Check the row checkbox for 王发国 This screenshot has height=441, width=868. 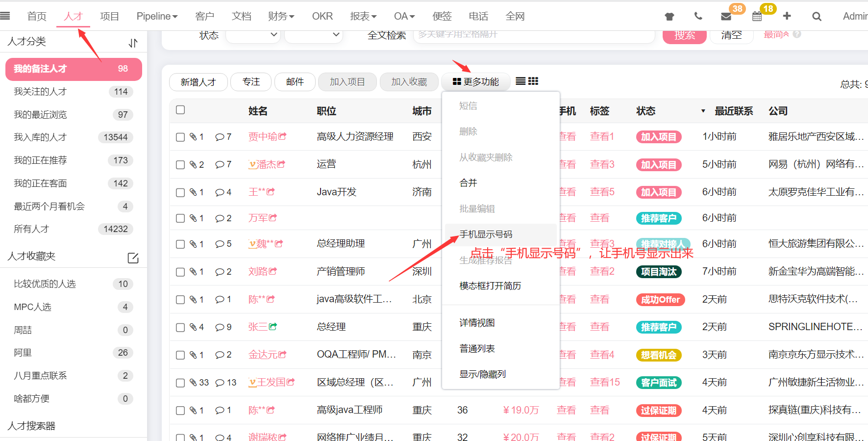180,383
